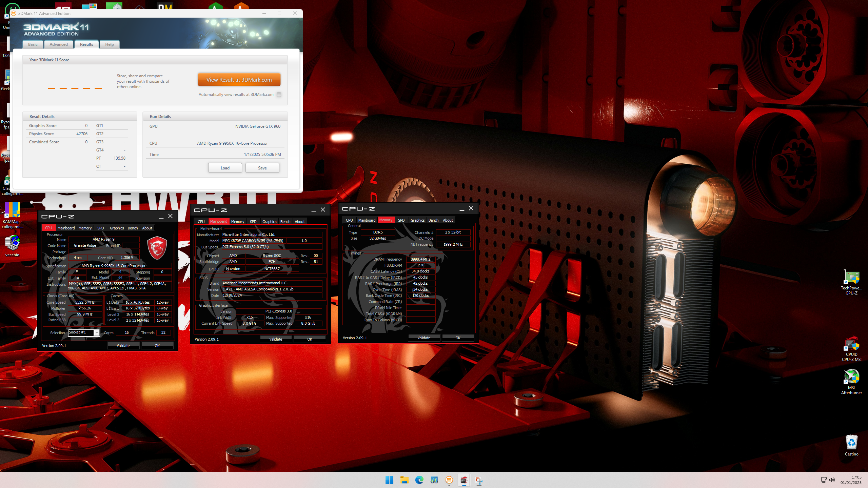The width and height of the screenshot is (868, 488).
Task: Click OK in the Mainboard CPU-Z window
Action: click(x=310, y=339)
